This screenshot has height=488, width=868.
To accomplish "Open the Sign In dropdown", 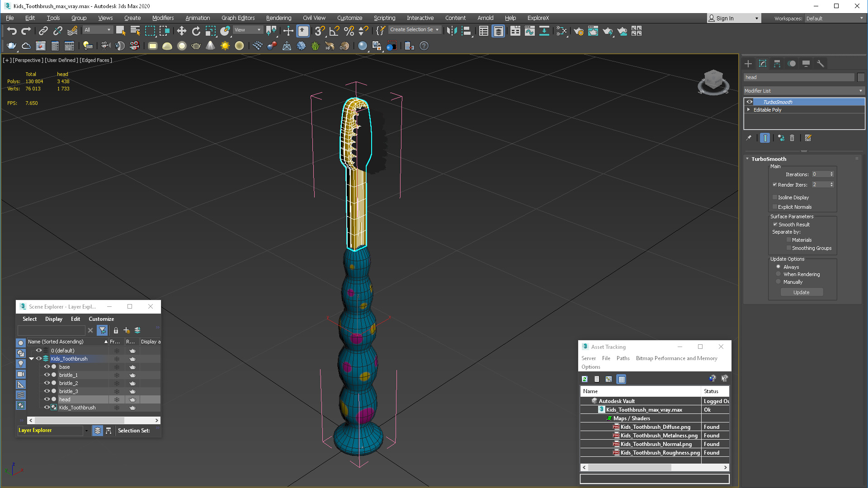I will tap(757, 19).
